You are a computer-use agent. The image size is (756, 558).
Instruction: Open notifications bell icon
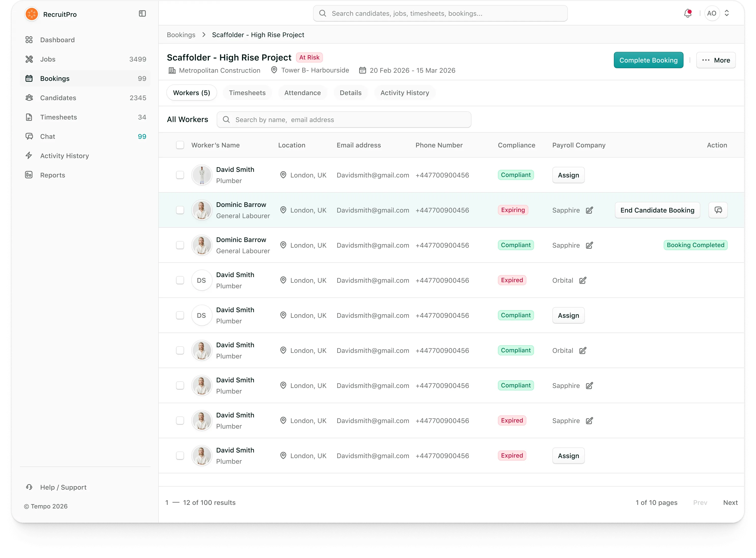(x=688, y=13)
